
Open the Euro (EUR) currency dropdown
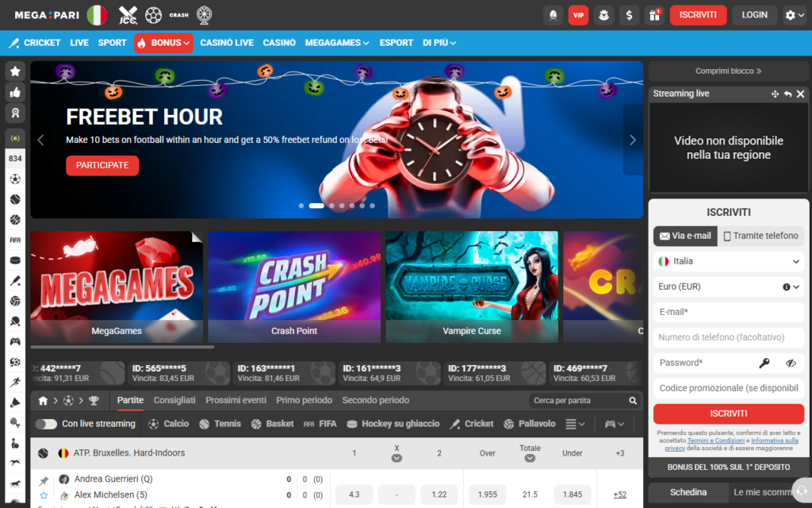pos(729,287)
